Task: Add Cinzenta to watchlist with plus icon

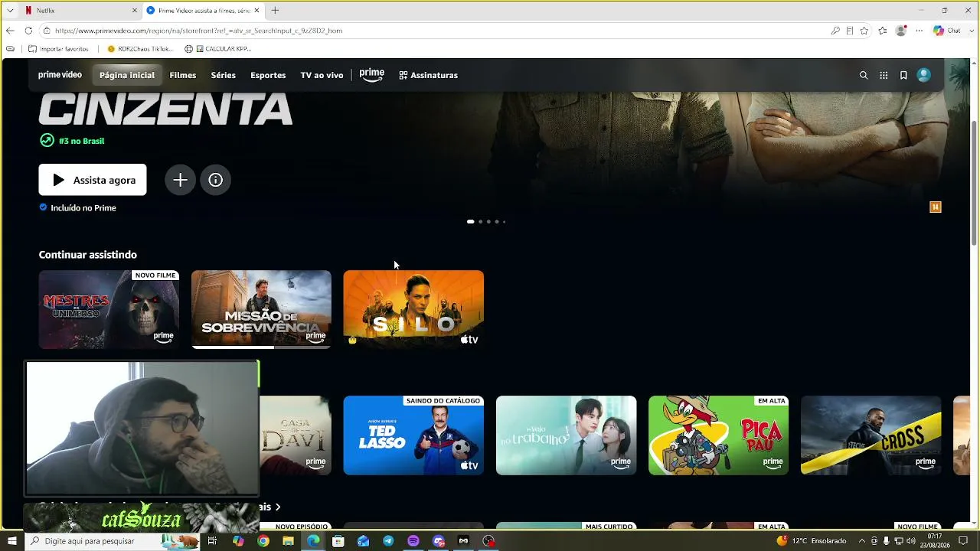Action: coord(180,180)
